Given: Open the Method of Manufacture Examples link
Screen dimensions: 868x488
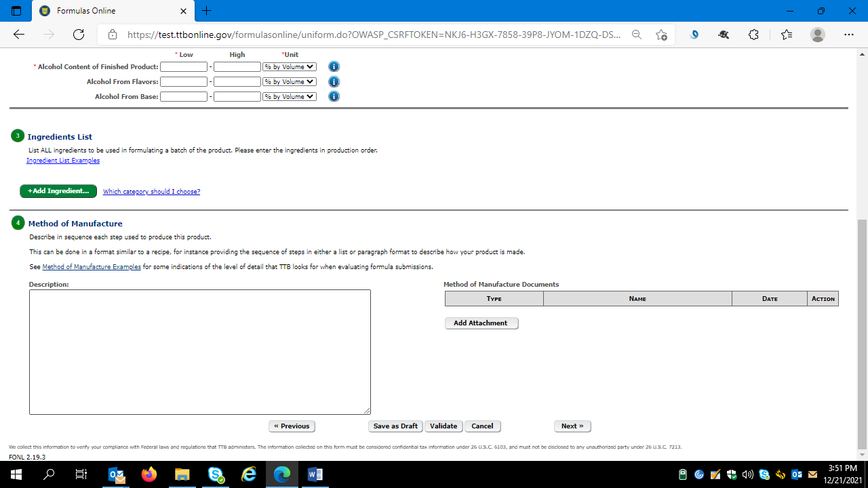Looking at the screenshot, I should pos(92,267).
